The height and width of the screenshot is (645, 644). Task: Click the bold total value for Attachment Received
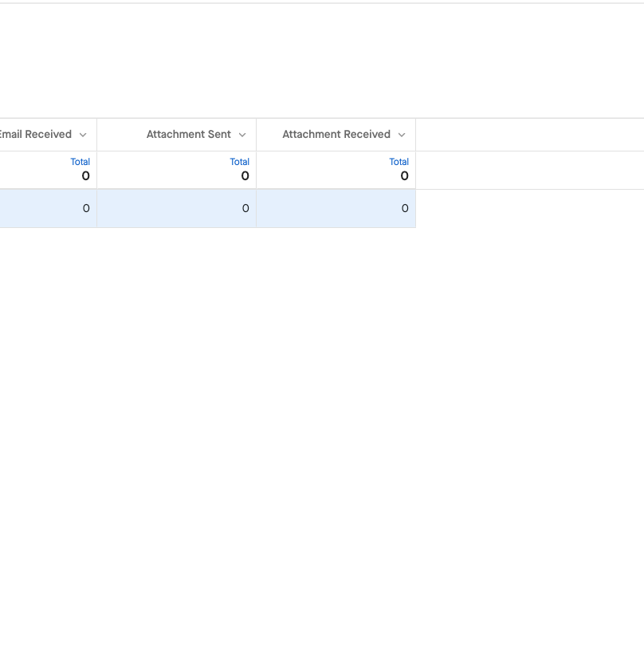coord(404,176)
